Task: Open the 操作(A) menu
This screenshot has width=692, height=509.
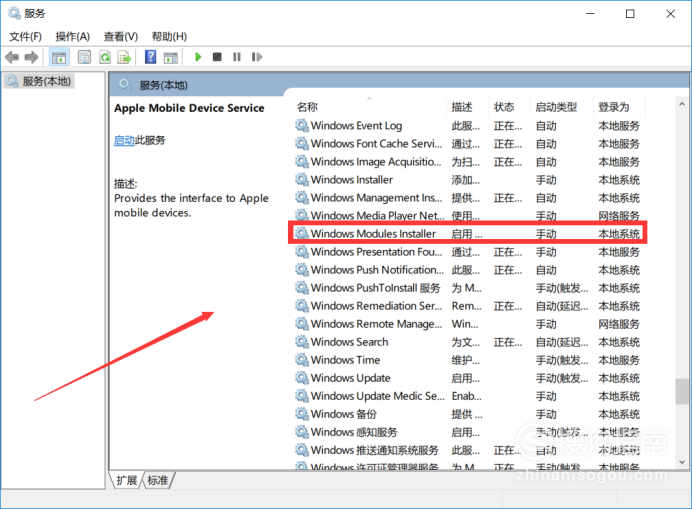Action: point(73,37)
